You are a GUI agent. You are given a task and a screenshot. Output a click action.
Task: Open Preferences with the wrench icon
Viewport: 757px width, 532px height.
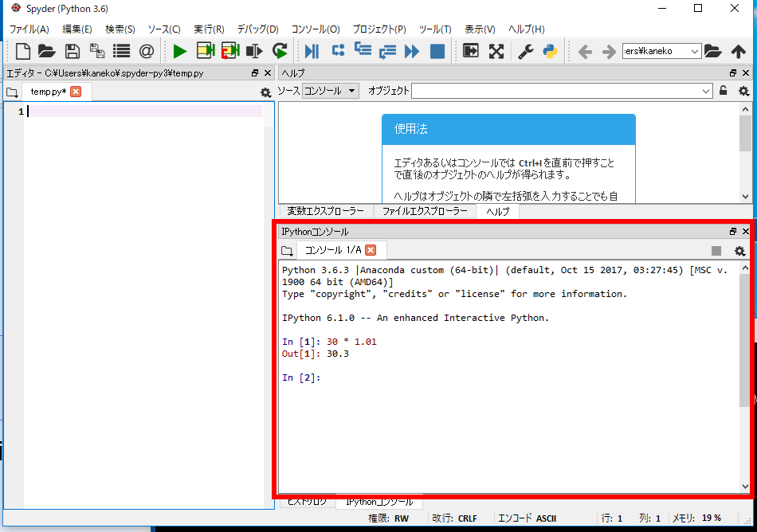point(526,51)
